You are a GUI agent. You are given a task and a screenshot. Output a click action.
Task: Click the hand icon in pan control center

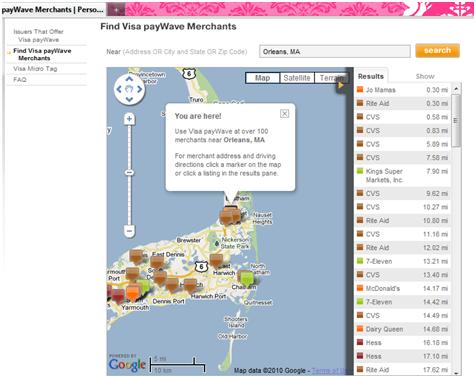click(x=129, y=89)
